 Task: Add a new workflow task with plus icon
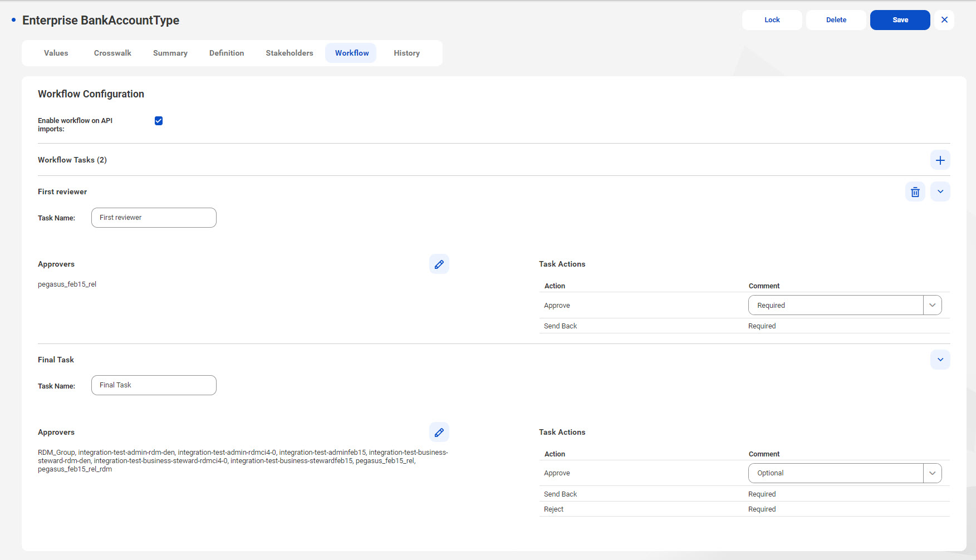click(x=940, y=160)
